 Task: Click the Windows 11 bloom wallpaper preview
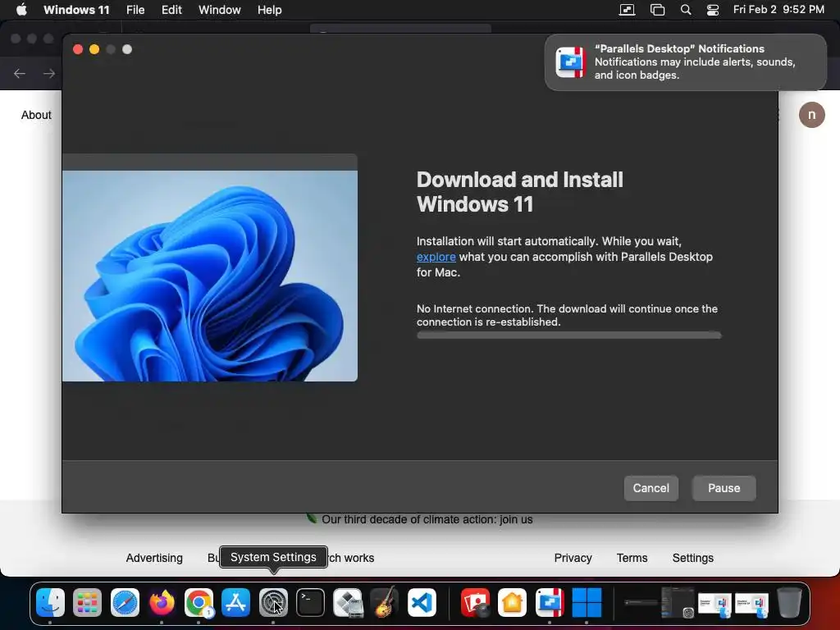209,276
